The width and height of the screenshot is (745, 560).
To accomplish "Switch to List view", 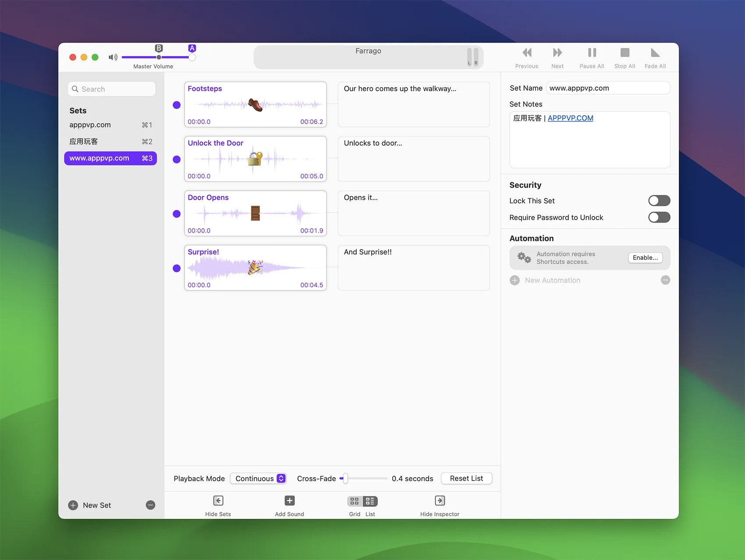I will (370, 501).
